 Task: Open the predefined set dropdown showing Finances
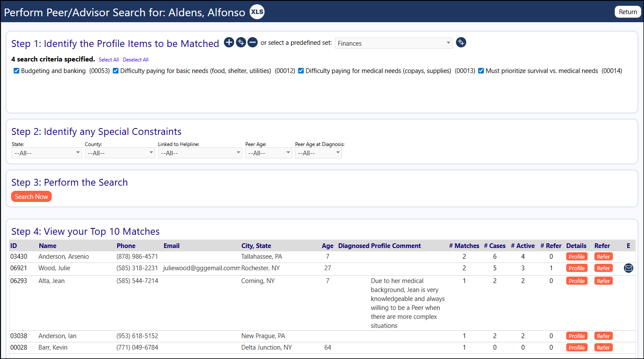[x=394, y=43]
